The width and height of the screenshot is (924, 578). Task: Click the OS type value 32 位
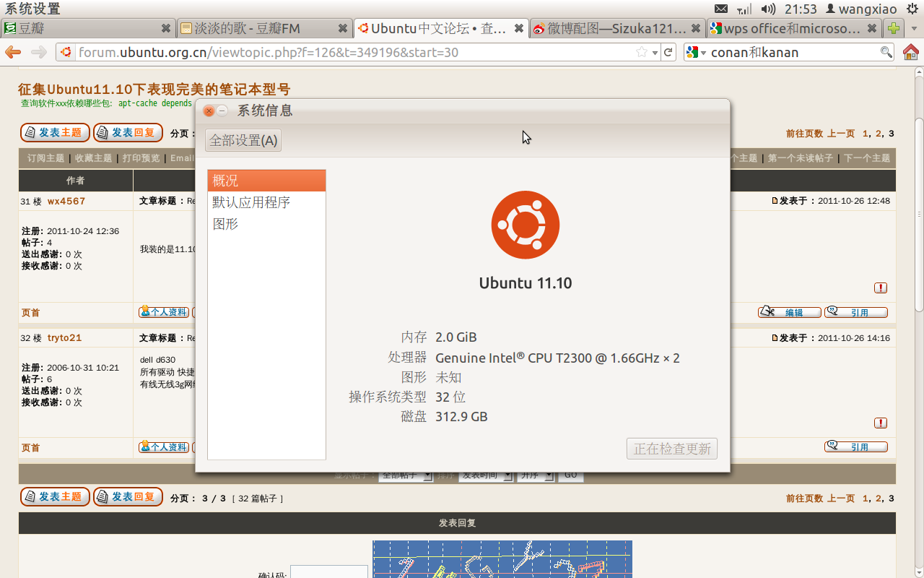450,397
